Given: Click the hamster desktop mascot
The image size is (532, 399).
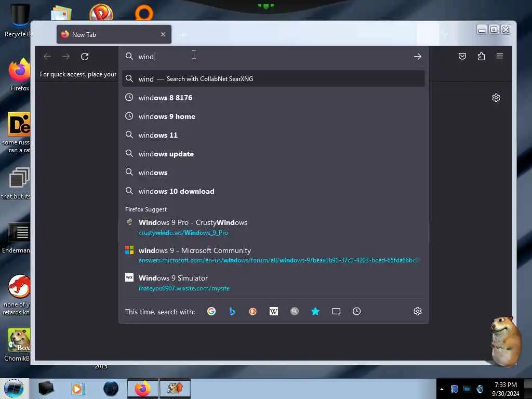Looking at the screenshot, I should [506, 341].
